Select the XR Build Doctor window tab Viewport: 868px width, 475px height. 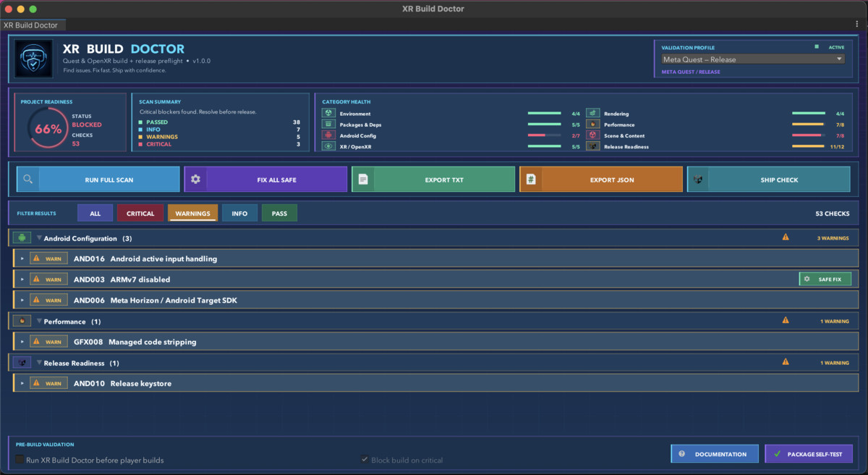tap(31, 25)
